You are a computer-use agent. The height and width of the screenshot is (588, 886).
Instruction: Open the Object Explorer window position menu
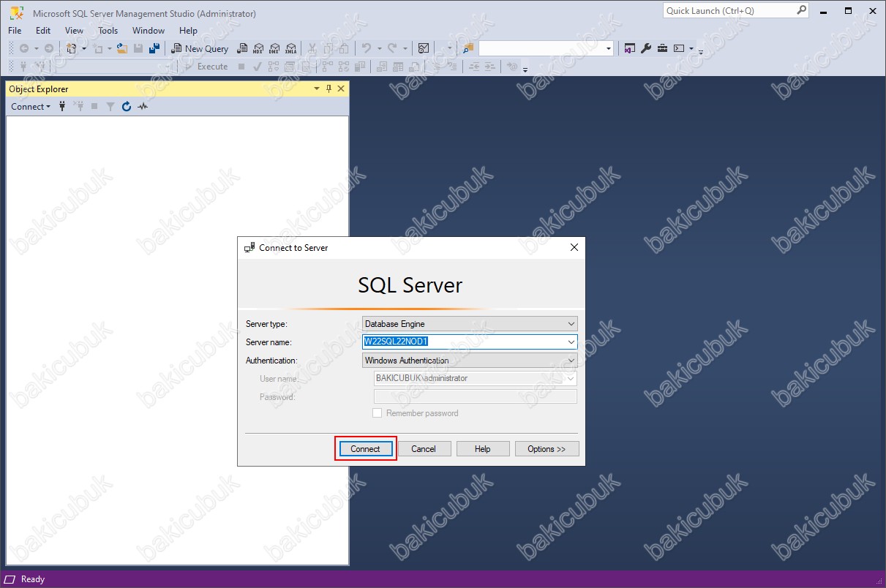(317, 88)
